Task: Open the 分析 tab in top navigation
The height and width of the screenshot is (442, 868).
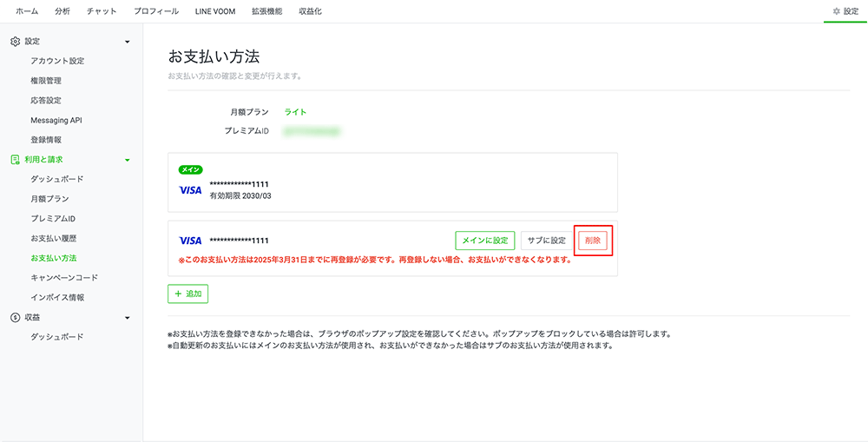Action: 62,11
